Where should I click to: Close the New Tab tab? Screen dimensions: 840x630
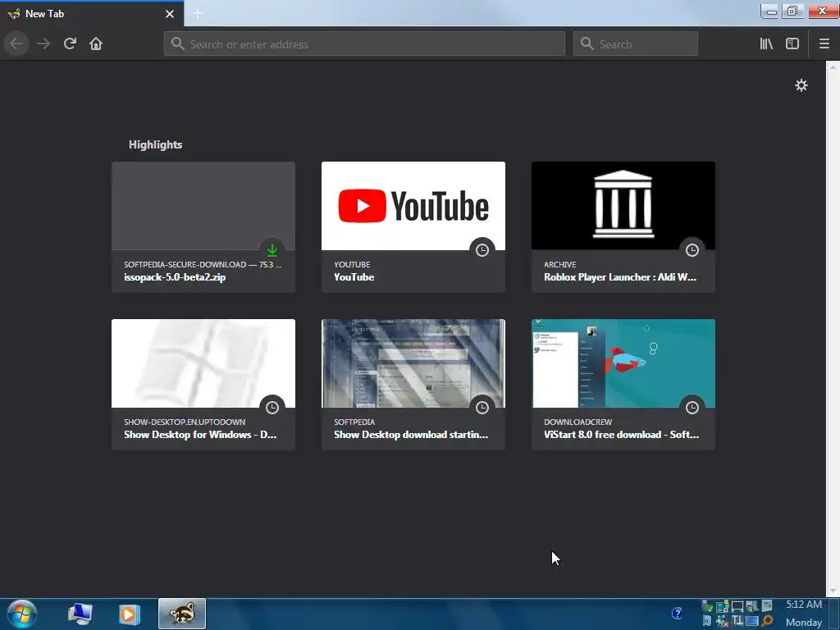(x=170, y=14)
